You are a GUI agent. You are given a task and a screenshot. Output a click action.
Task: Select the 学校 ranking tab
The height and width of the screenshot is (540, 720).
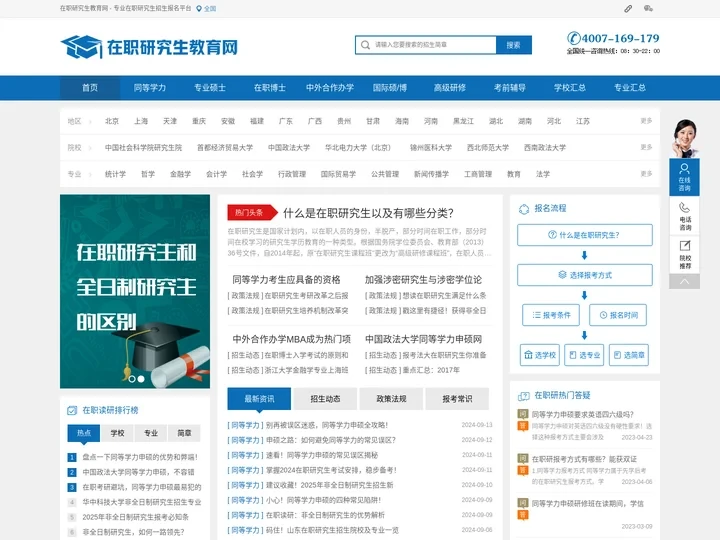point(118,433)
